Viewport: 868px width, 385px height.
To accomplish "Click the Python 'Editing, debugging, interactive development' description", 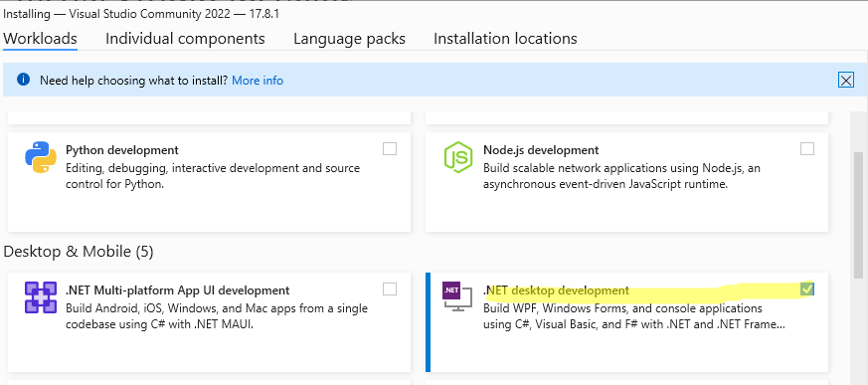I will 213,176.
